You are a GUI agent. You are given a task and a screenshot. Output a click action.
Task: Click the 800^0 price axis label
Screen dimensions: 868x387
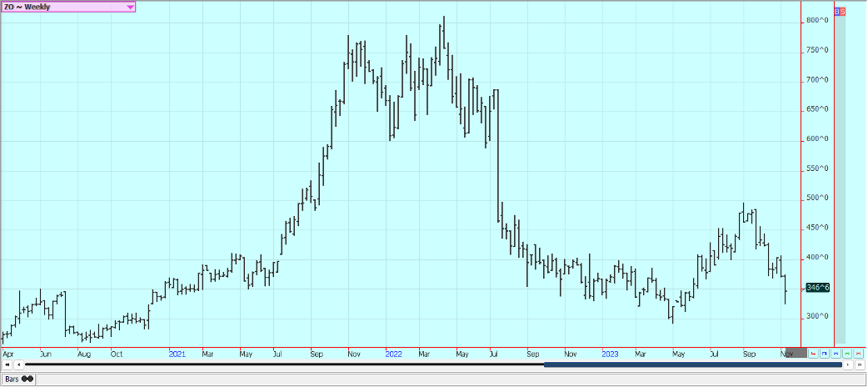click(x=817, y=21)
